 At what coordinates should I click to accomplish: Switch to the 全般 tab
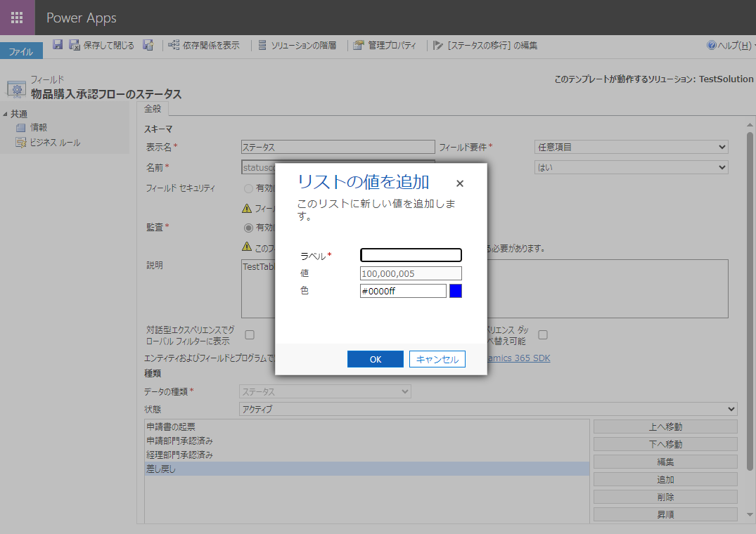coord(153,109)
